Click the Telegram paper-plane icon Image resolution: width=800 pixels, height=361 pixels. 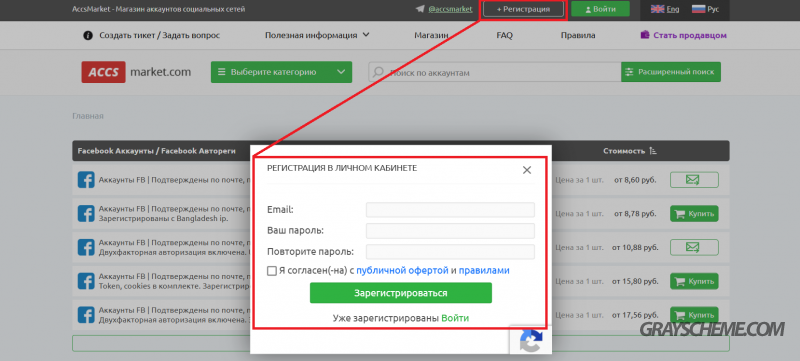(420, 9)
